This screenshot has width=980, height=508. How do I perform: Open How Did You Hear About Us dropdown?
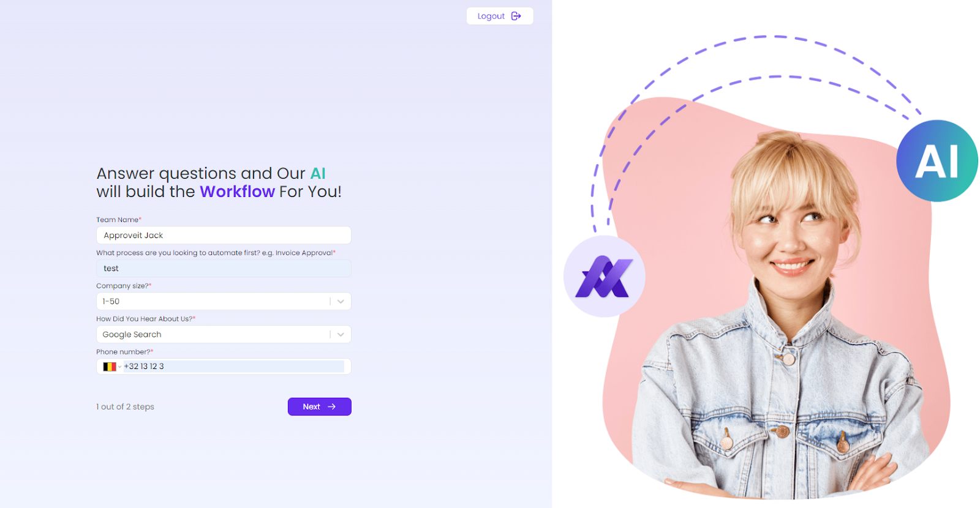pos(224,334)
